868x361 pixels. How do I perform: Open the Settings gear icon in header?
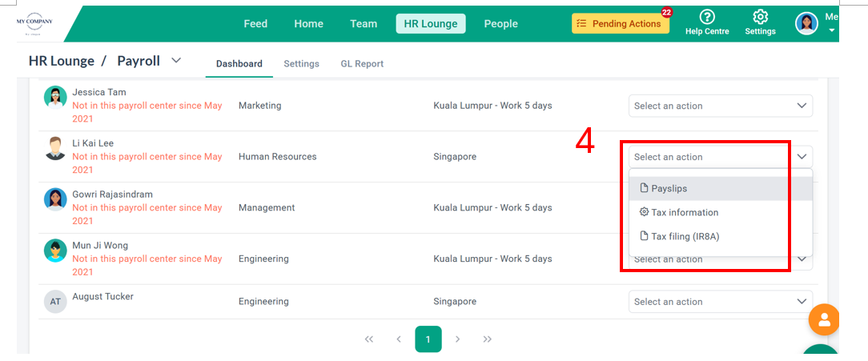click(760, 17)
